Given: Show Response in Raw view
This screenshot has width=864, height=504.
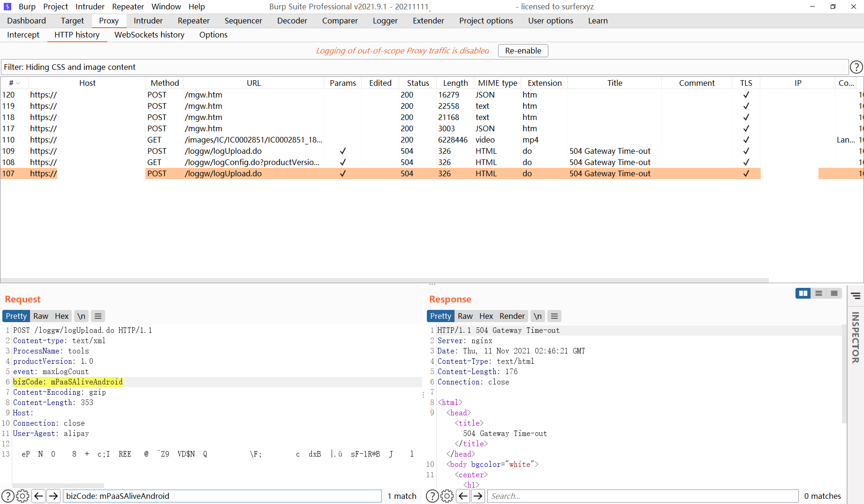Looking at the screenshot, I should [x=465, y=316].
